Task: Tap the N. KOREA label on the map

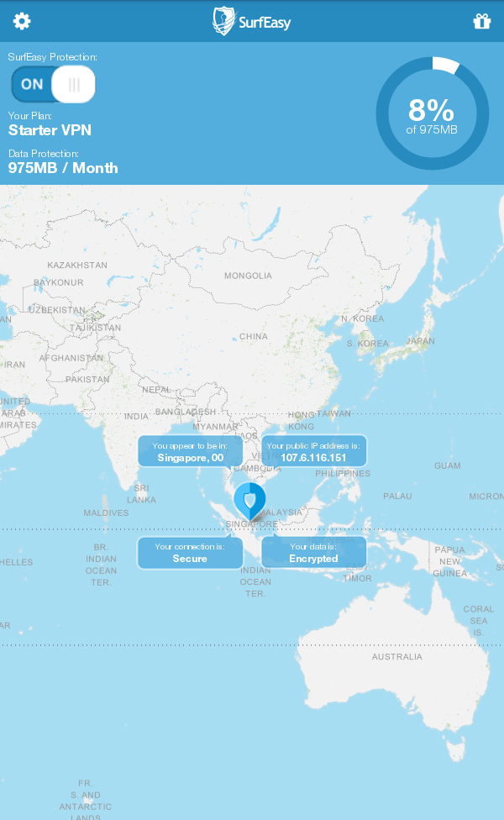Action: 363,318
